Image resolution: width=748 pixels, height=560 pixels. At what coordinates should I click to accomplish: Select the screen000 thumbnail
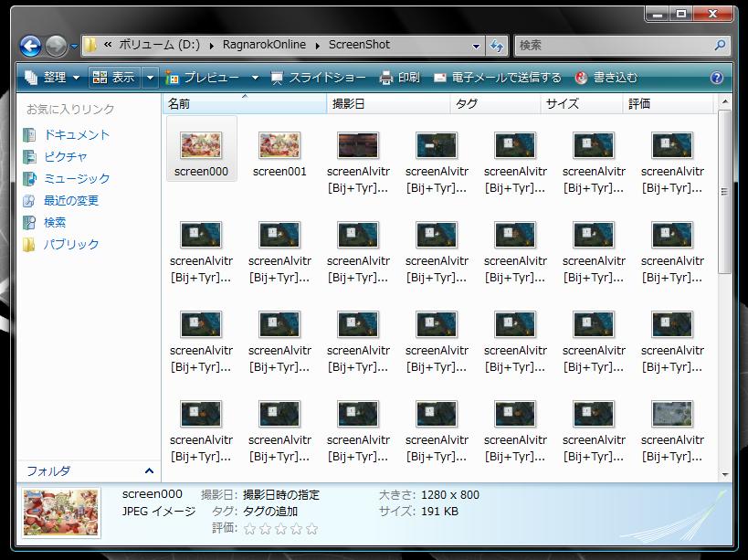click(201, 145)
